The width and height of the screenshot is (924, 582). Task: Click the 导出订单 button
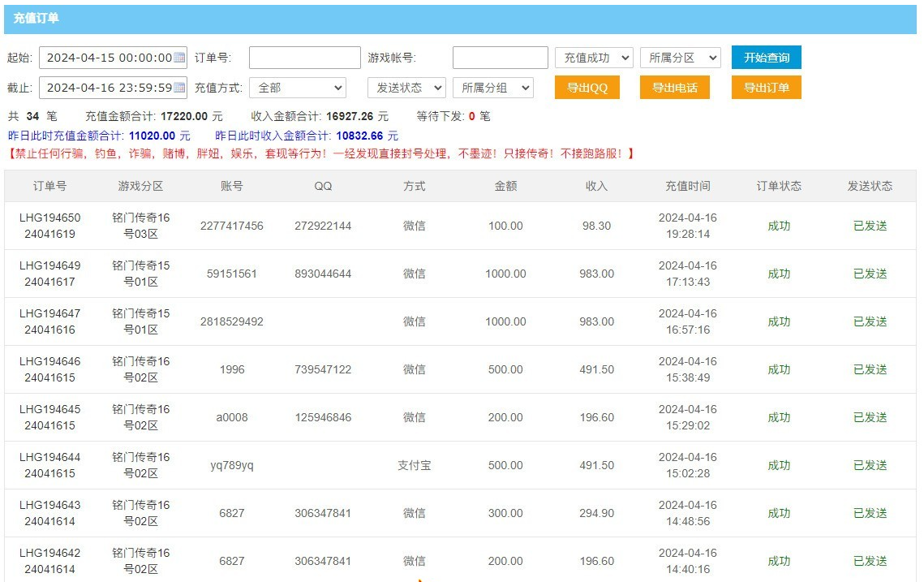click(x=766, y=88)
